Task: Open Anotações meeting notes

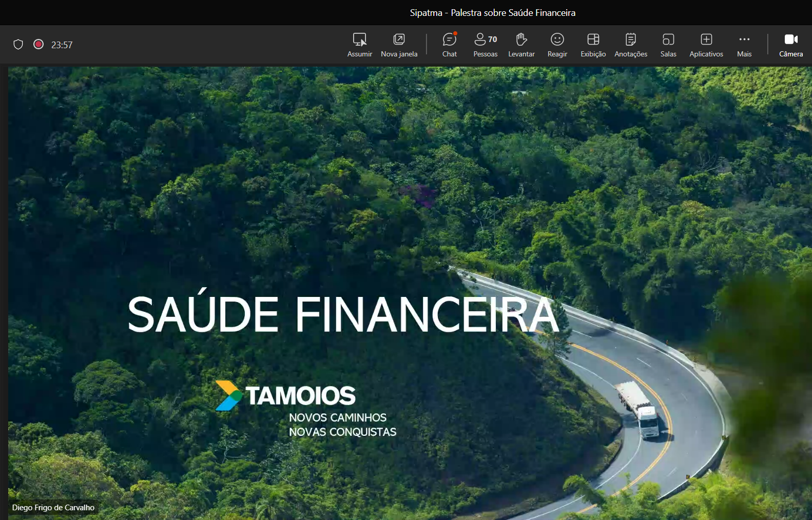Action: point(631,45)
